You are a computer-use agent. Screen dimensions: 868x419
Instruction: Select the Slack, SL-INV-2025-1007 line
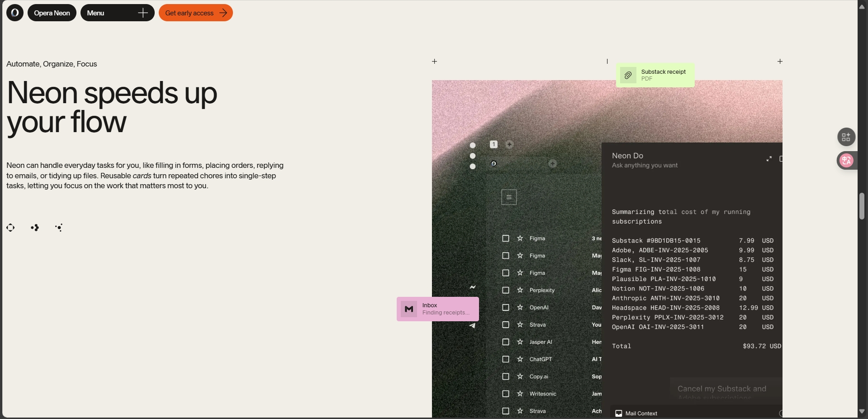pos(693,260)
